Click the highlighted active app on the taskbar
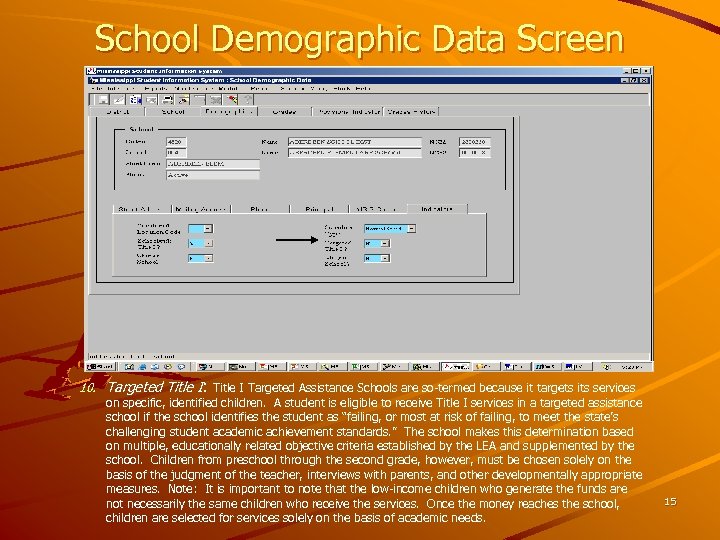 (456, 366)
